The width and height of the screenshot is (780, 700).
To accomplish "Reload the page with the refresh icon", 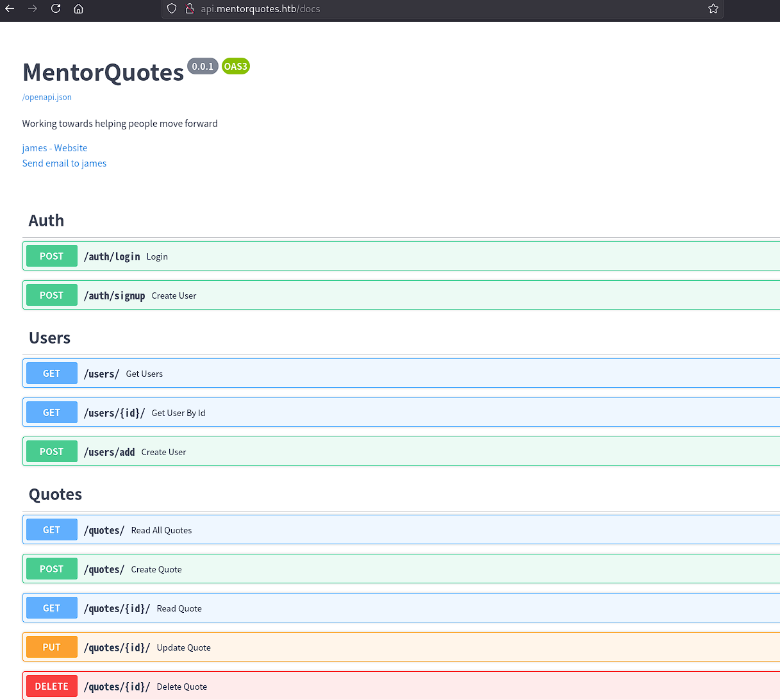I will tap(56, 9).
